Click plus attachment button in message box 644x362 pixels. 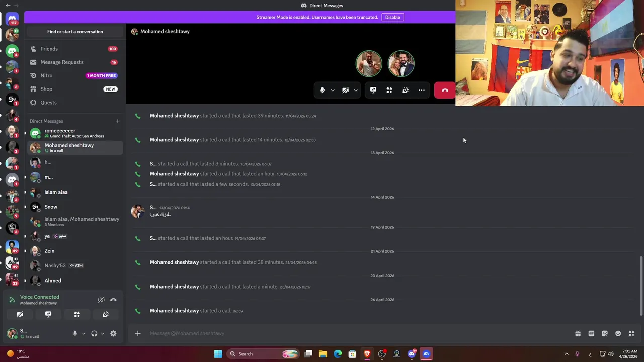tap(138, 333)
